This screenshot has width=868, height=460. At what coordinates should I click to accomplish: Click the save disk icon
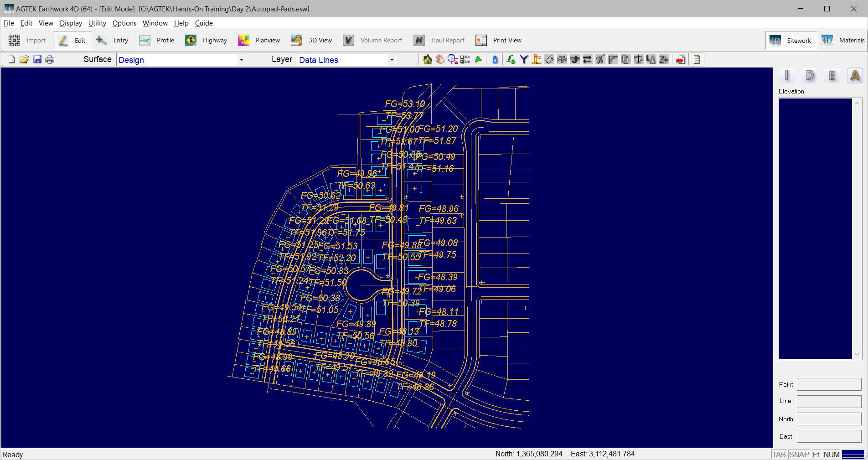[x=37, y=60]
